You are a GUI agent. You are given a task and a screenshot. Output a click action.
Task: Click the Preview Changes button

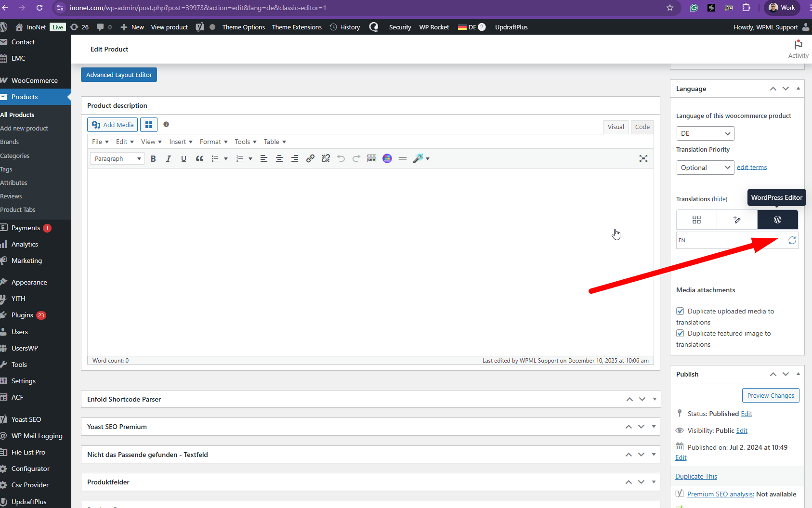pos(770,395)
